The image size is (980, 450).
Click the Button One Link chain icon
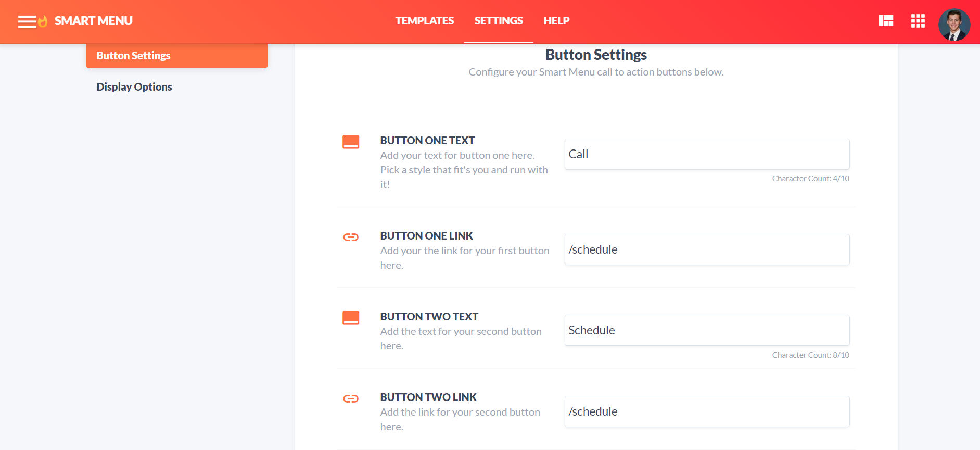[351, 237]
